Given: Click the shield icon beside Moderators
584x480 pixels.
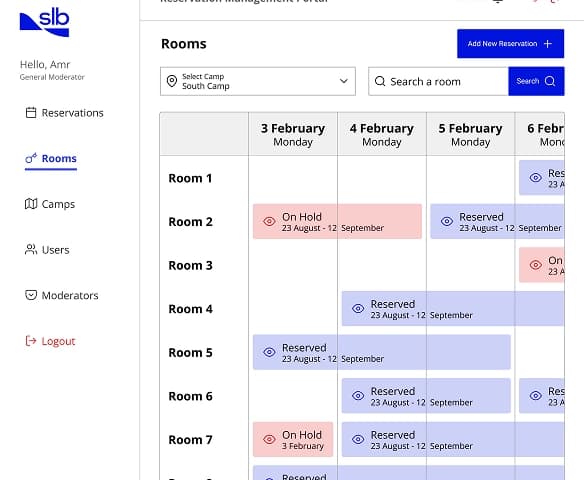Looking at the screenshot, I should click(31, 295).
